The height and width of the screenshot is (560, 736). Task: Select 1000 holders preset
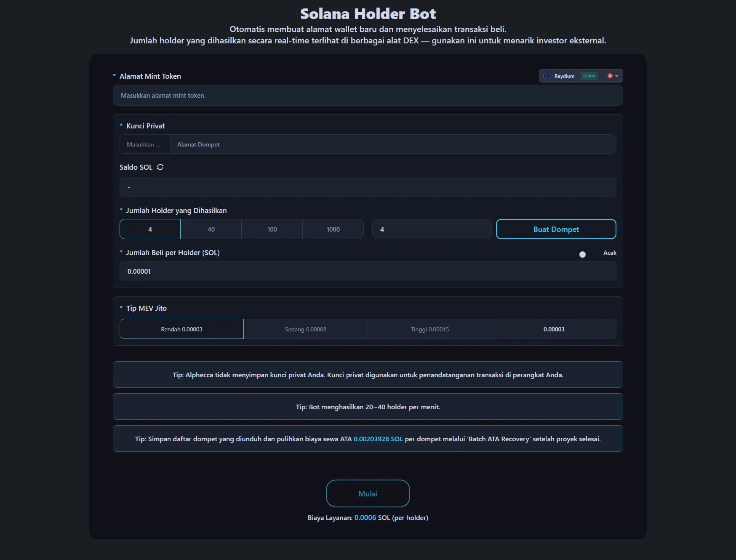click(x=333, y=229)
